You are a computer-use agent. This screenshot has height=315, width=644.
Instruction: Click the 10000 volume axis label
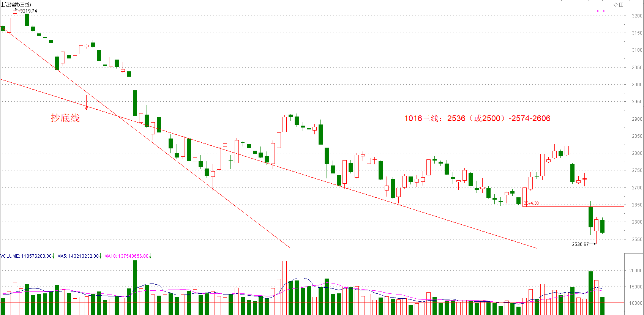tap(636, 303)
